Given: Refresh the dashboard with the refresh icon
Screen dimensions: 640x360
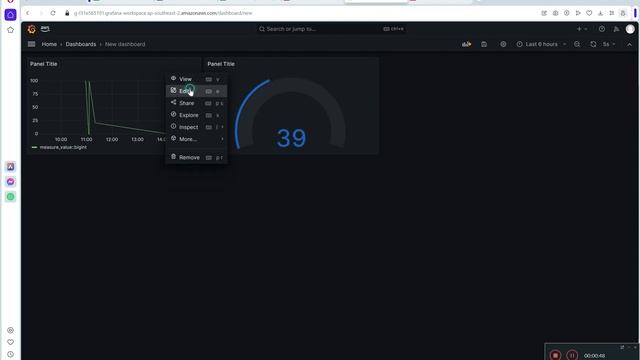Looking at the screenshot, I should (x=593, y=44).
